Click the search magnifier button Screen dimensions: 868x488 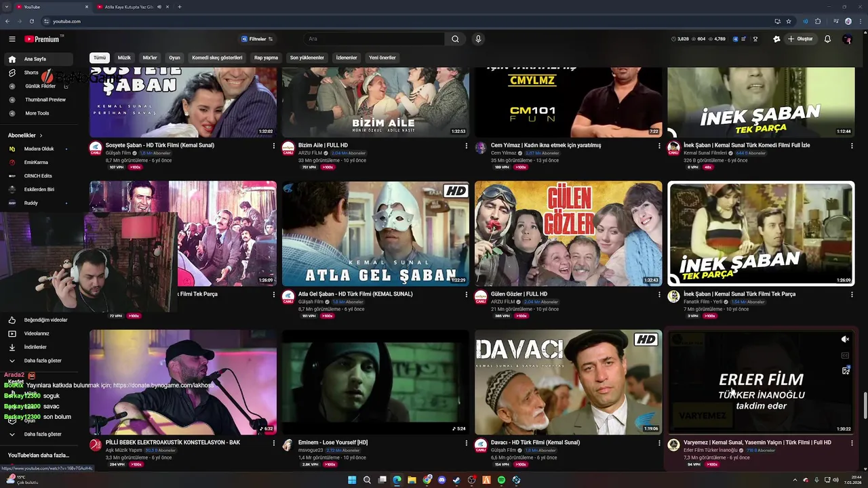pos(456,39)
